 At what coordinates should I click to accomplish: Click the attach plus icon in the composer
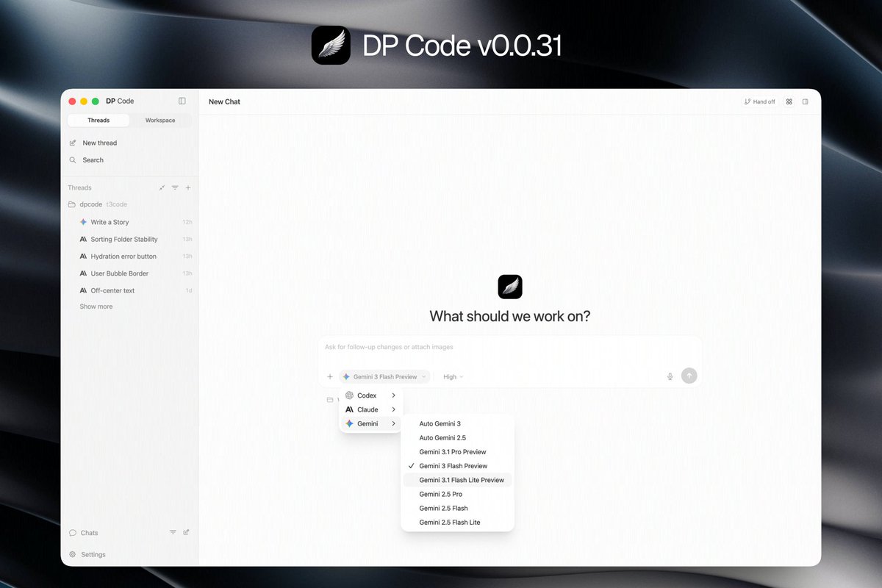tap(330, 376)
